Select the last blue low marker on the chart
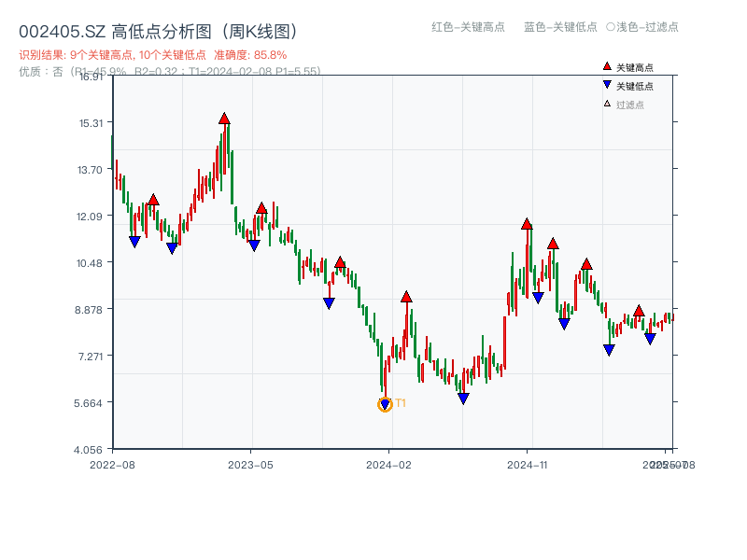The image size is (747, 560). tap(650, 339)
